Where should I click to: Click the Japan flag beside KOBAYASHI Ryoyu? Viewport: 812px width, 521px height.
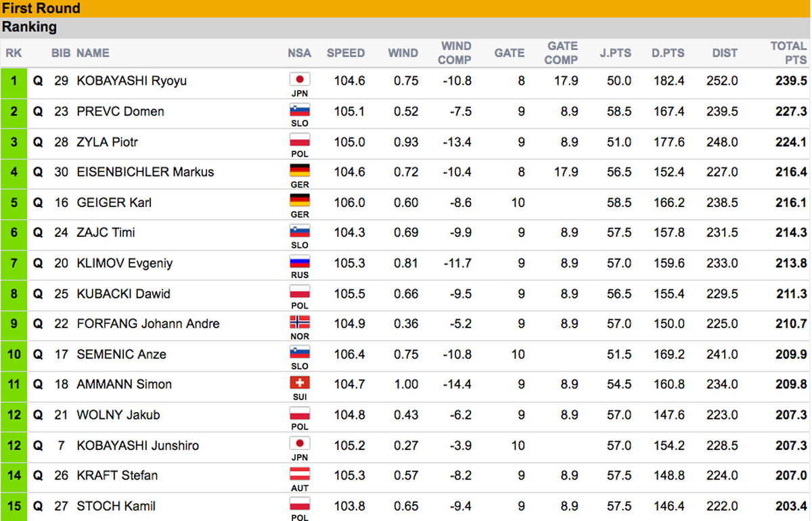point(299,78)
